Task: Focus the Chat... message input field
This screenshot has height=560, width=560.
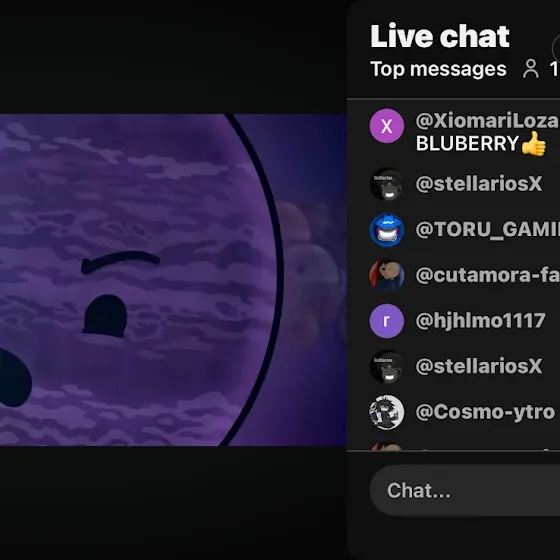Action: click(465, 491)
